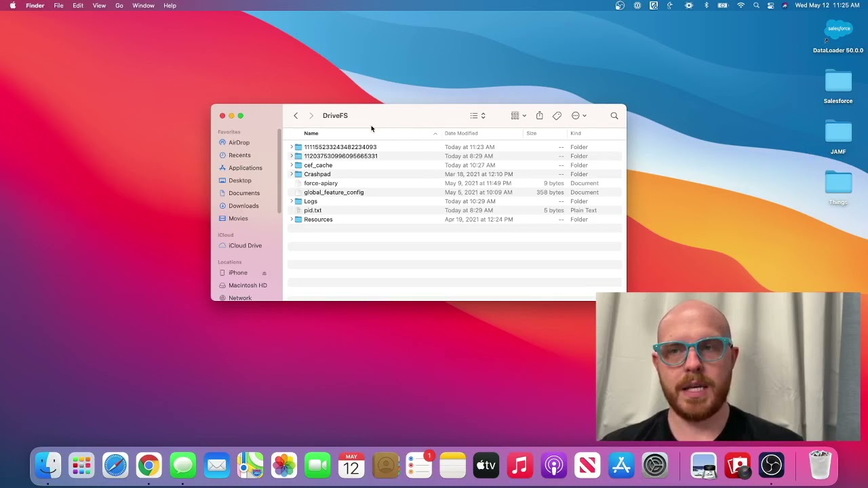Screen dimensions: 868x488
Task: Open the Finder search magnifier
Action: (614, 116)
